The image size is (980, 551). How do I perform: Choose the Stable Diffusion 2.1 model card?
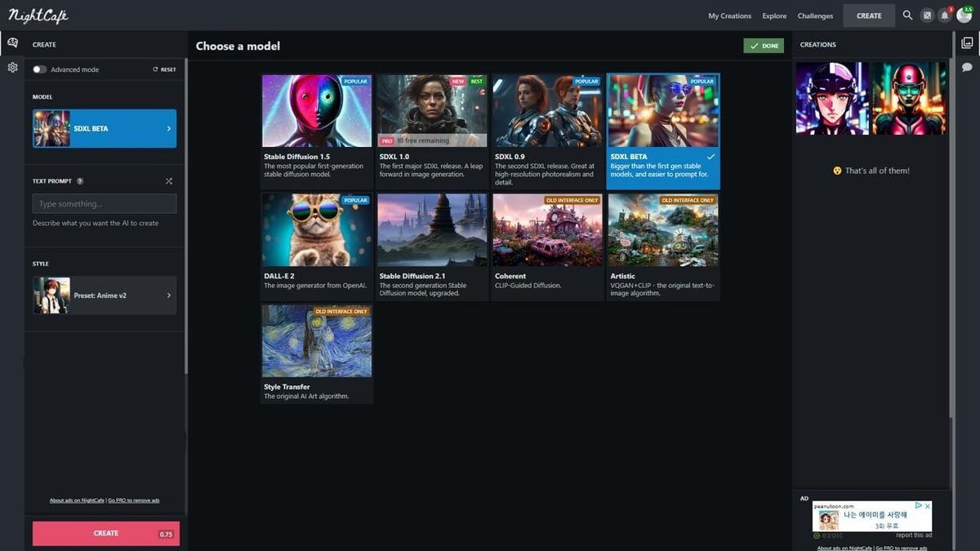432,247
